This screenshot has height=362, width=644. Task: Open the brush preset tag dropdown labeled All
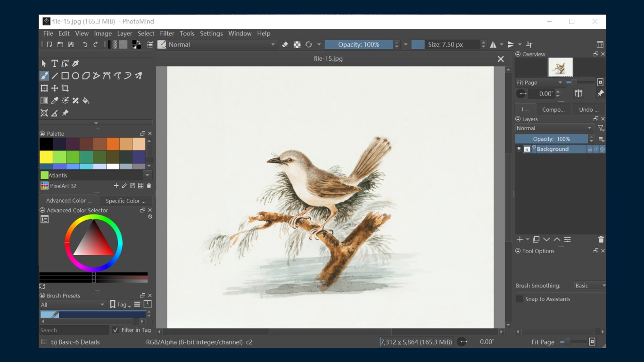73,304
